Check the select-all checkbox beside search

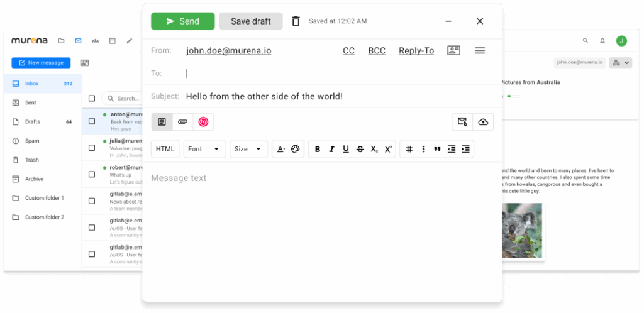92,98
